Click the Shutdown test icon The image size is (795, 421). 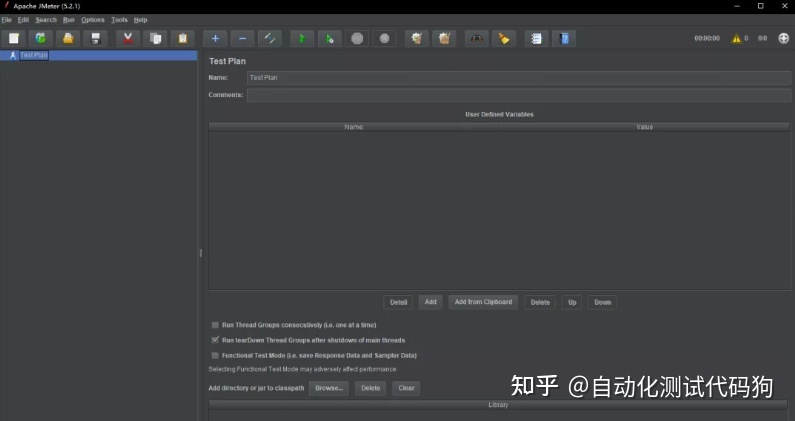coord(384,39)
